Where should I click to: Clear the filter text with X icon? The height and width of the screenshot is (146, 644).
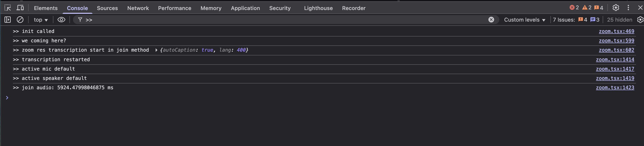[x=491, y=20]
